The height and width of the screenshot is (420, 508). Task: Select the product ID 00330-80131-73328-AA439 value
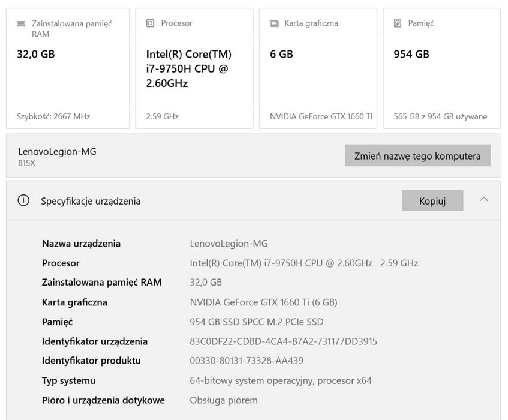click(247, 361)
